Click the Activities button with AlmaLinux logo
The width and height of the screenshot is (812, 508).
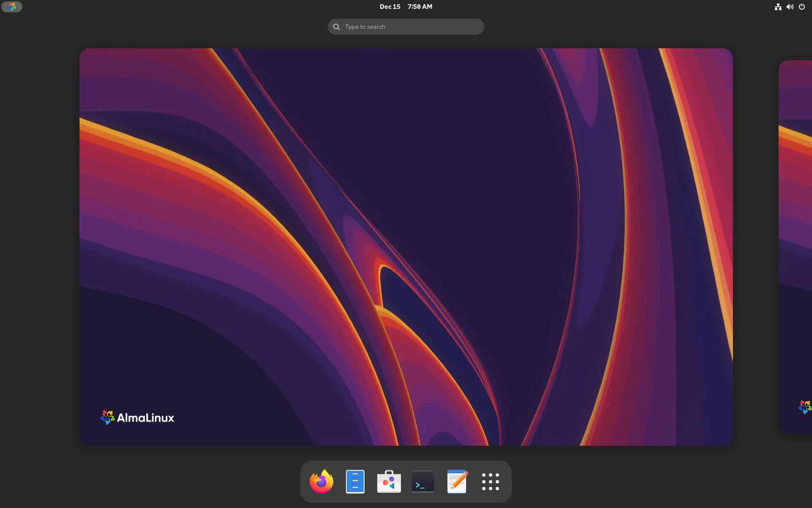point(12,7)
